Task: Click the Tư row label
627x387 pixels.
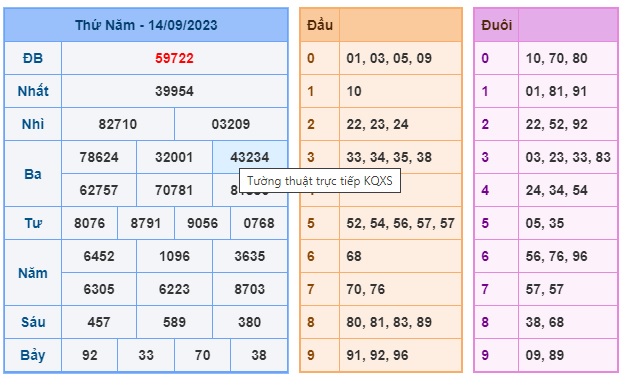Action: [33, 223]
